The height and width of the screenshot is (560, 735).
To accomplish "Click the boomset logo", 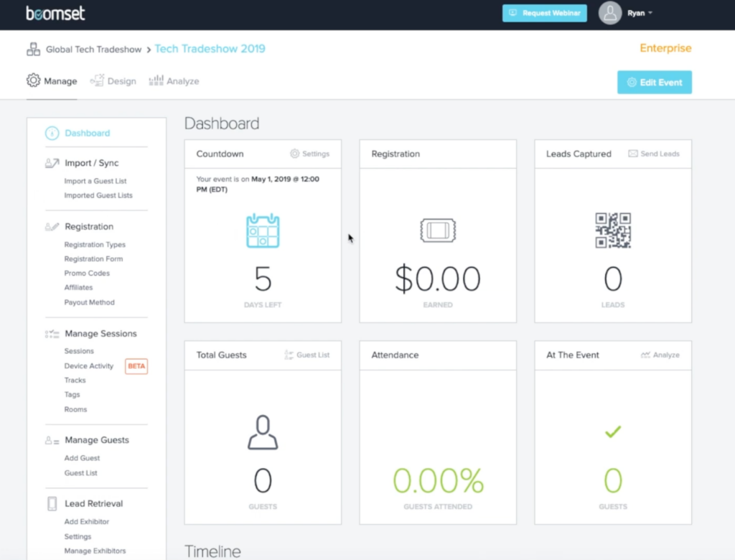I will tap(55, 13).
